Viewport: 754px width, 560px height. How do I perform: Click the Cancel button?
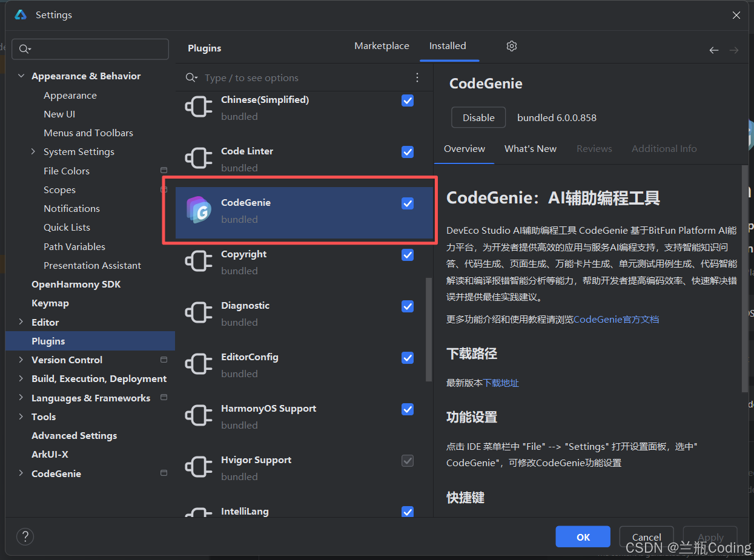click(x=647, y=537)
